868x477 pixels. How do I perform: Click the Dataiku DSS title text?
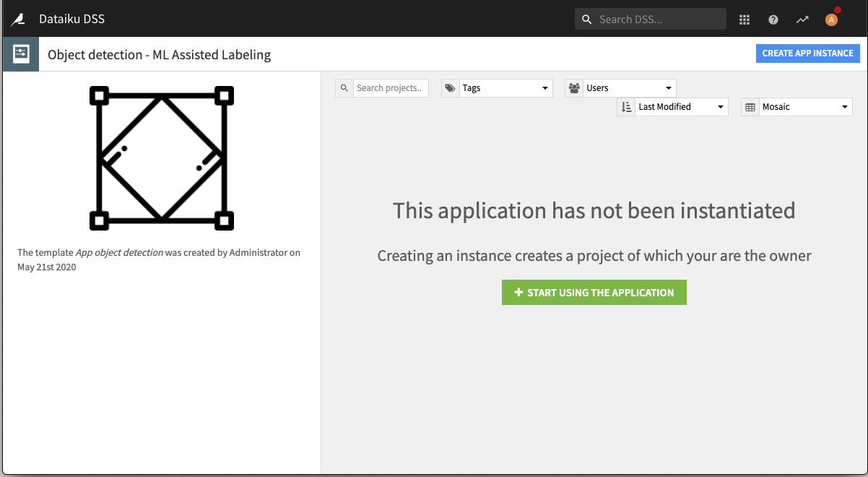click(72, 20)
